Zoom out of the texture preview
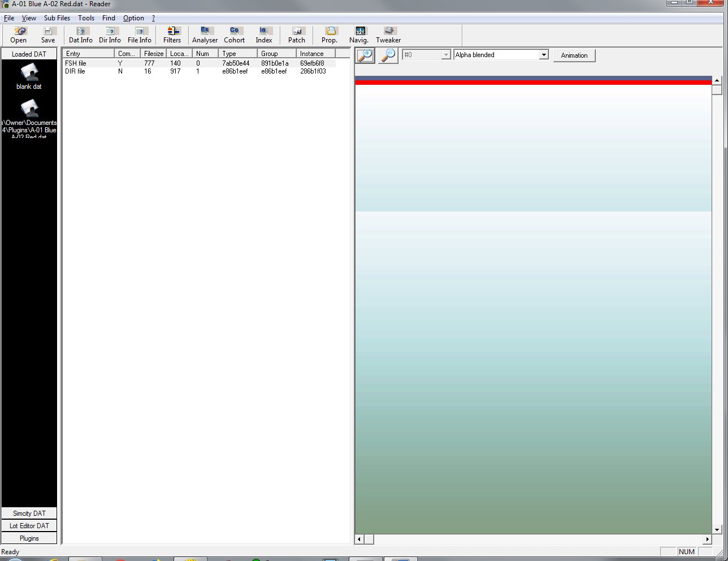The image size is (728, 561). point(388,55)
